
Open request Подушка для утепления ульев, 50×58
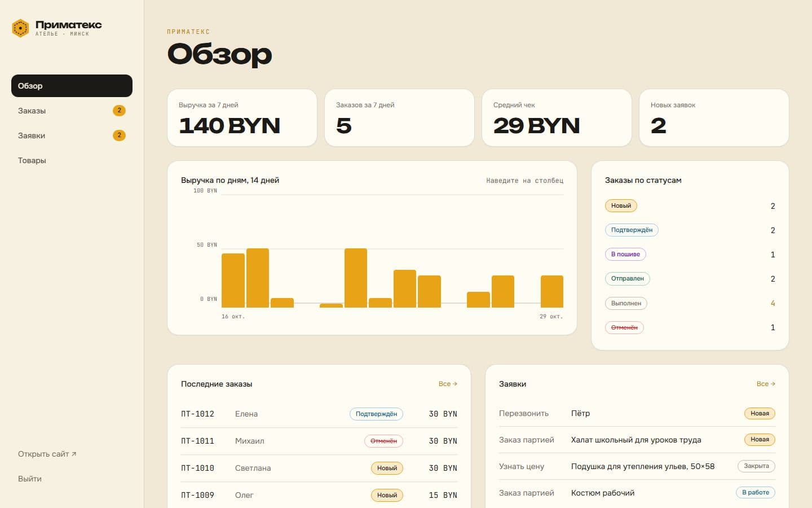click(x=637, y=466)
